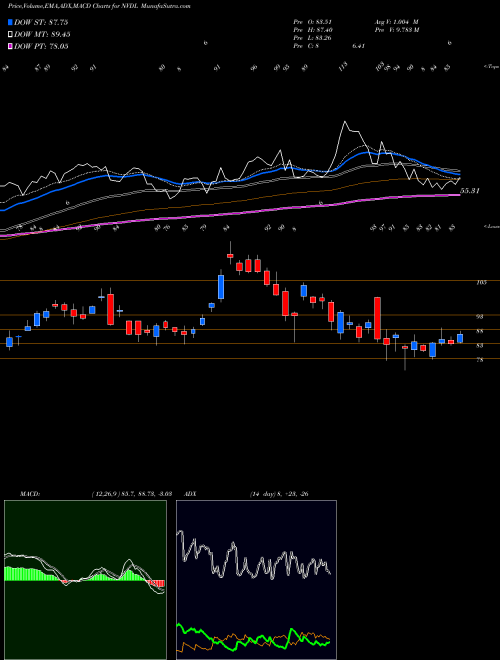Select the DOW ST 87.73 label
500x660 pixels.
pyautogui.click(x=41, y=22)
